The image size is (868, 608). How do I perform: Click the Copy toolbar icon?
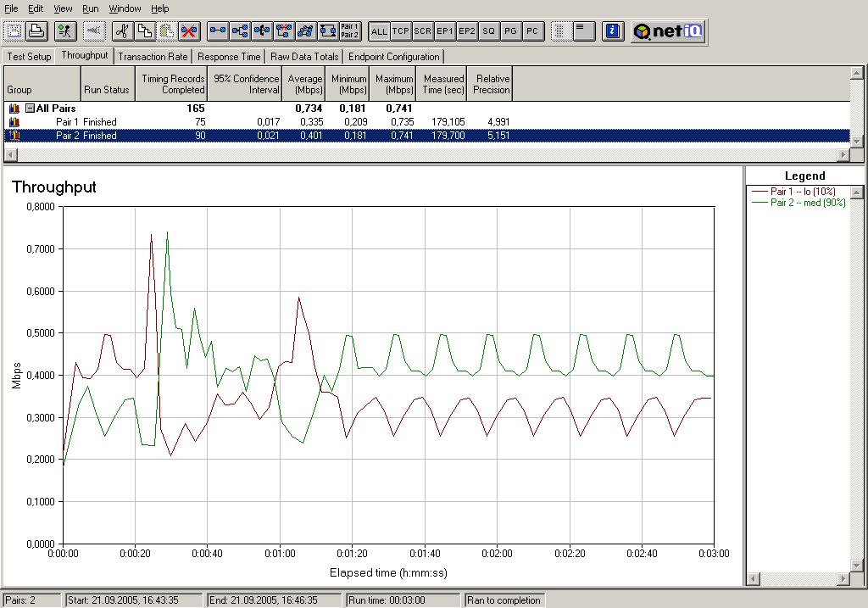click(x=145, y=31)
